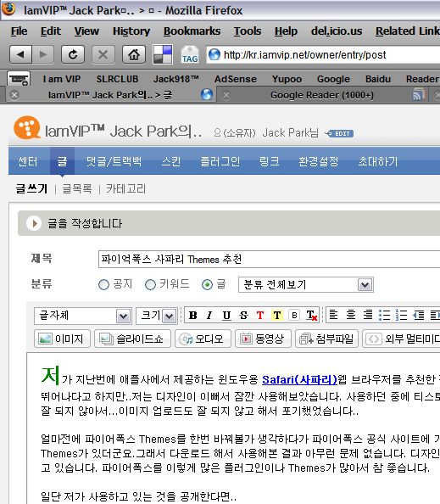Click the bookmarks toolbar camera-like icon
440x504 pixels.
coord(19,79)
